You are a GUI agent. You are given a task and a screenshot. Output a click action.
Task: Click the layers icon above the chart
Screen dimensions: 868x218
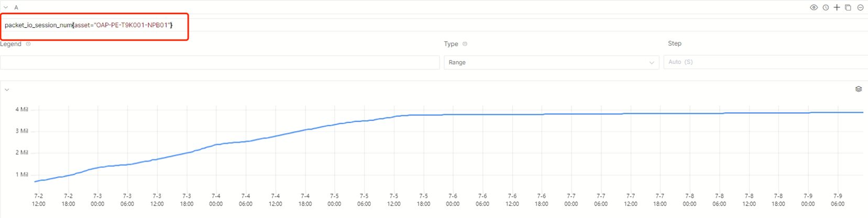pos(859,89)
